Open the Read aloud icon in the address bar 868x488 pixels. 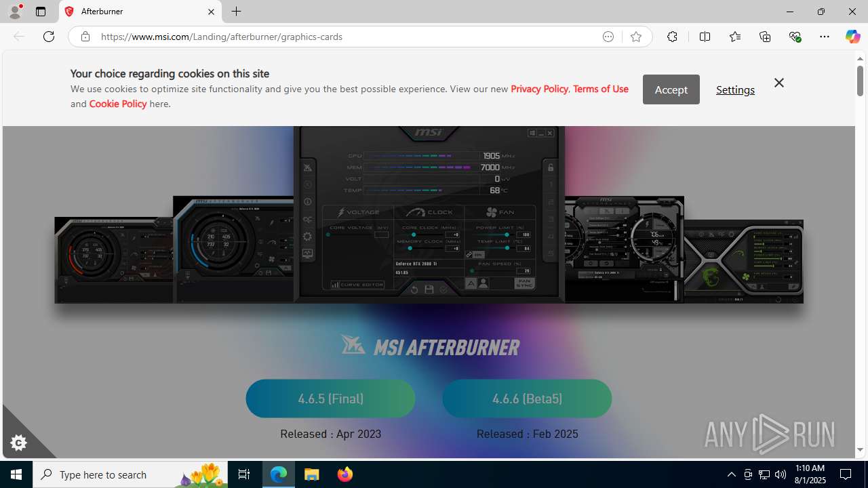(x=608, y=37)
